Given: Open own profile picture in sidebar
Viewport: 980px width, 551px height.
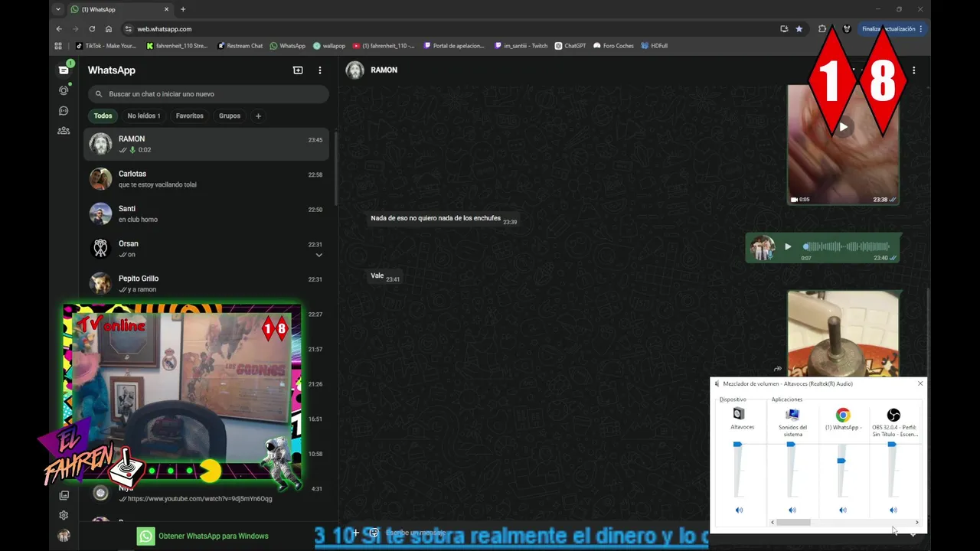Looking at the screenshot, I should pos(64,536).
